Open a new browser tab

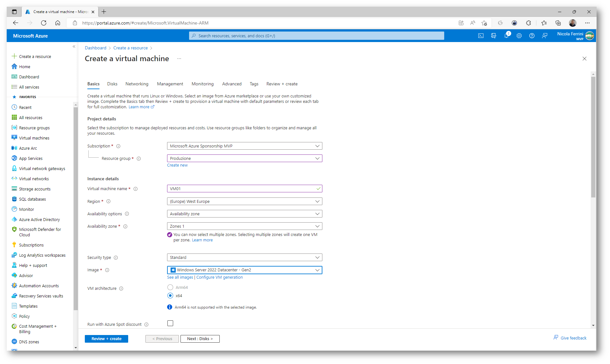pyautogui.click(x=104, y=12)
